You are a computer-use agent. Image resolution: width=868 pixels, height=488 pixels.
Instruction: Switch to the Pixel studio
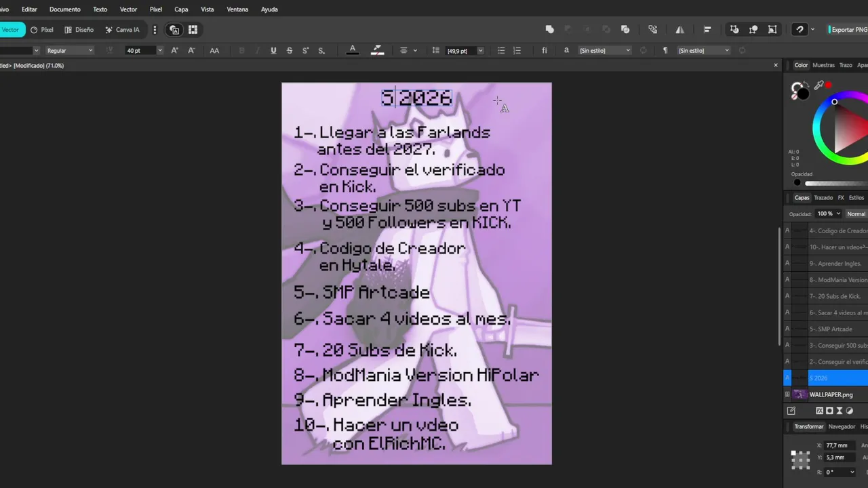[x=42, y=30]
